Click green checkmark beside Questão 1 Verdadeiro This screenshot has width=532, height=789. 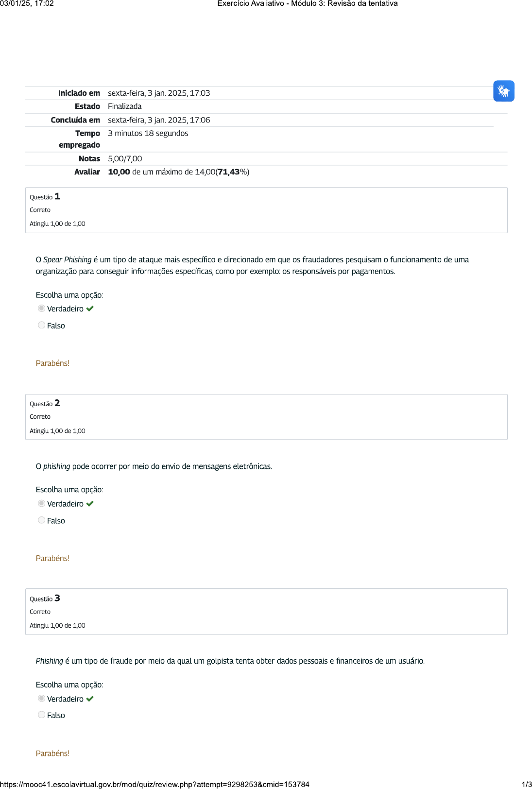pyautogui.click(x=90, y=309)
